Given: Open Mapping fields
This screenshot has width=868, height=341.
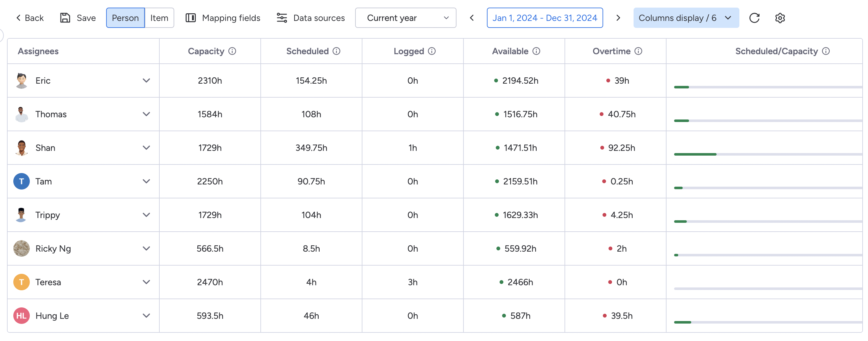Looking at the screenshot, I should coord(223,18).
